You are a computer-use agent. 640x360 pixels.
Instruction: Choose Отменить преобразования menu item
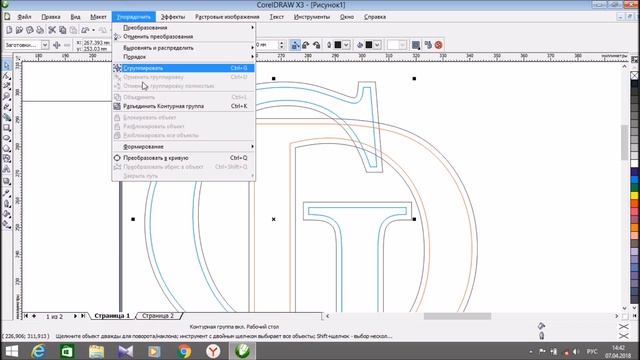pyautogui.click(x=183, y=36)
